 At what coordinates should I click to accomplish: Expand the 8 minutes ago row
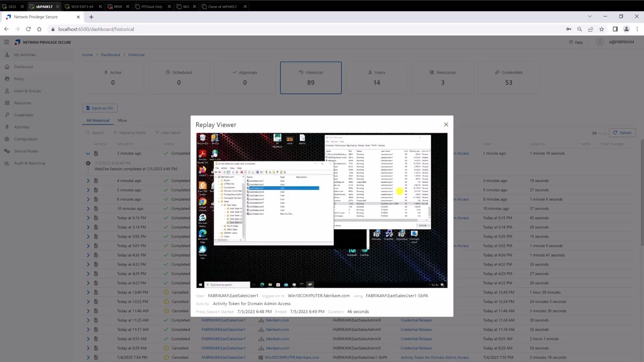(88, 199)
